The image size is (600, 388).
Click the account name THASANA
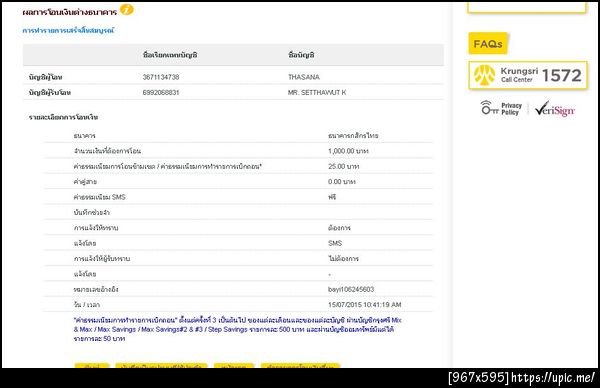tap(304, 77)
